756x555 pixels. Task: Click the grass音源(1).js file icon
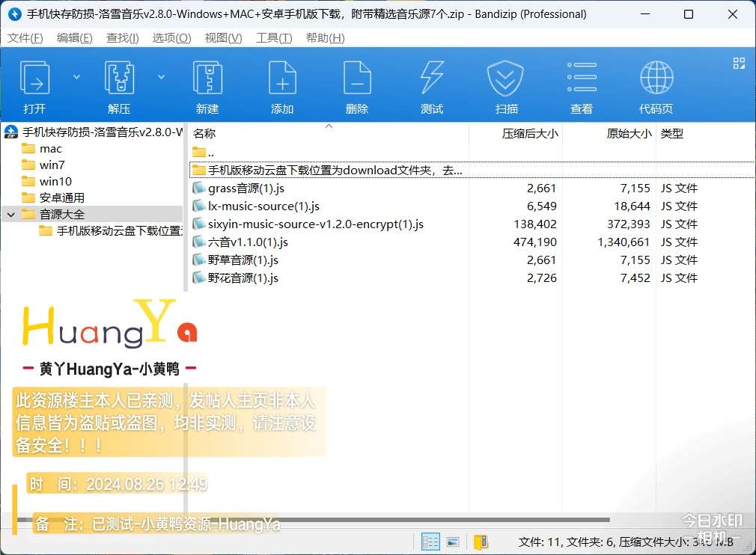point(198,188)
